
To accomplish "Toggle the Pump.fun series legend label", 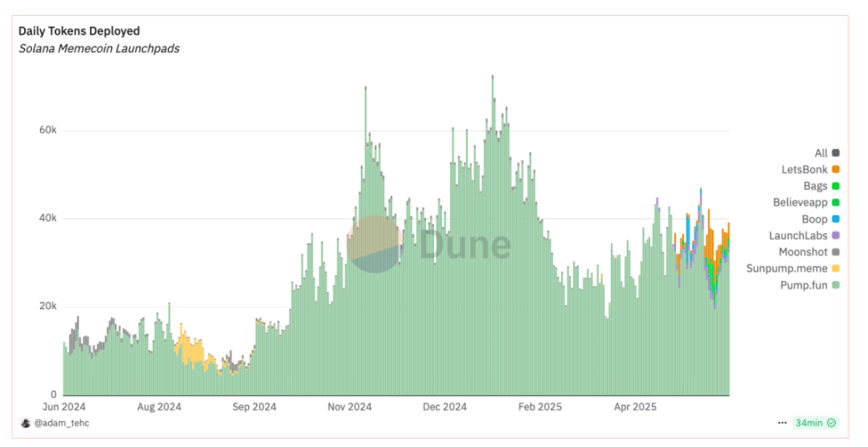I will point(804,285).
